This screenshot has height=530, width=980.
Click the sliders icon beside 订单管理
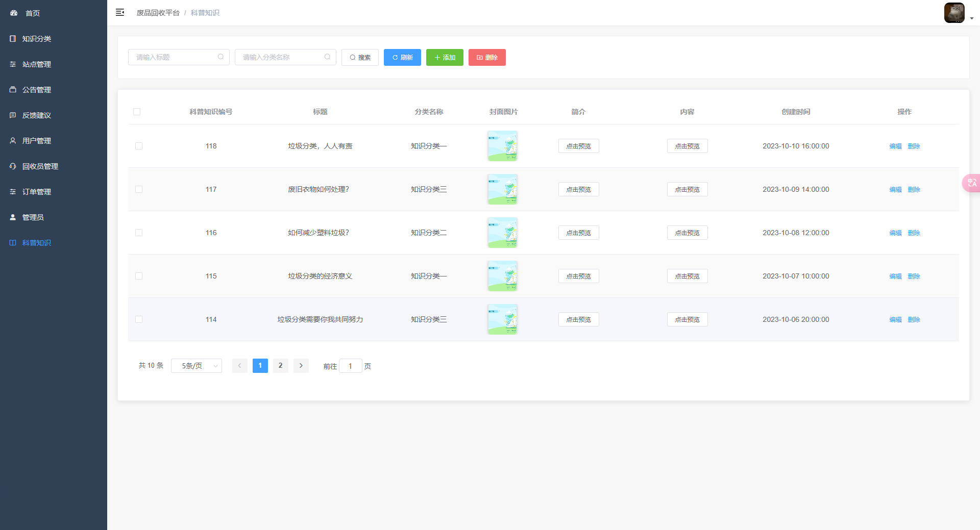[13, 192]
